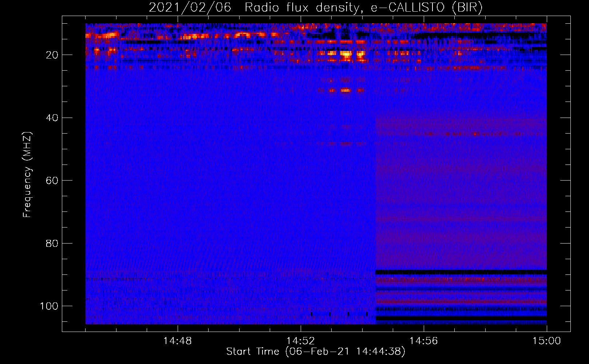Click the 100 frequency tick label
This screenshot has height=364, width=589.
click(49, 306)
